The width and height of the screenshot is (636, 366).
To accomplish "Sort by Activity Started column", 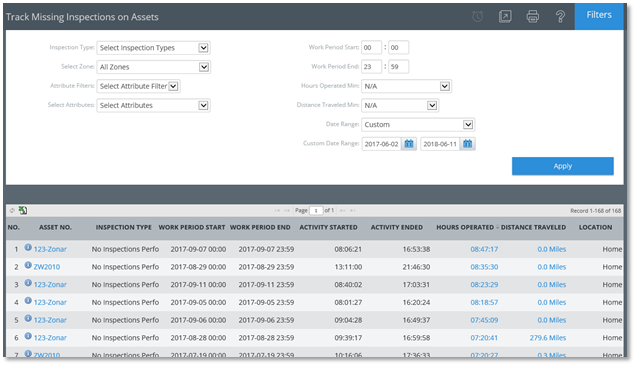I will tap(328, 227).
